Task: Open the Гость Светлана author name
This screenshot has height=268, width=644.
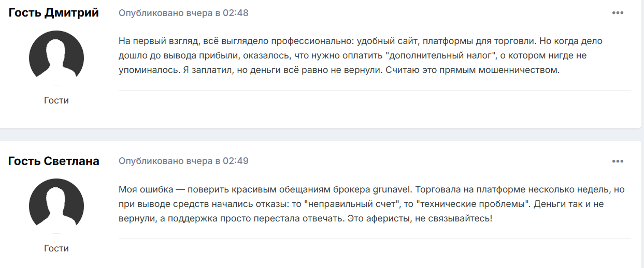Action: pos(54,161)
